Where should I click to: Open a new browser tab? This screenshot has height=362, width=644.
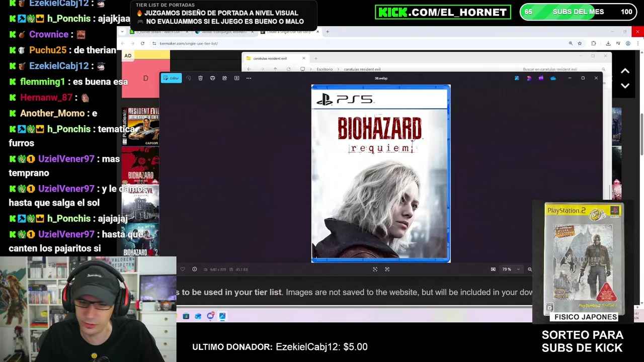point(328,32)
